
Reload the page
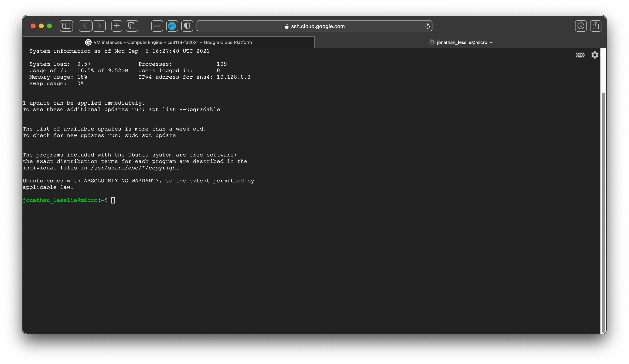[x=427, y=26]
